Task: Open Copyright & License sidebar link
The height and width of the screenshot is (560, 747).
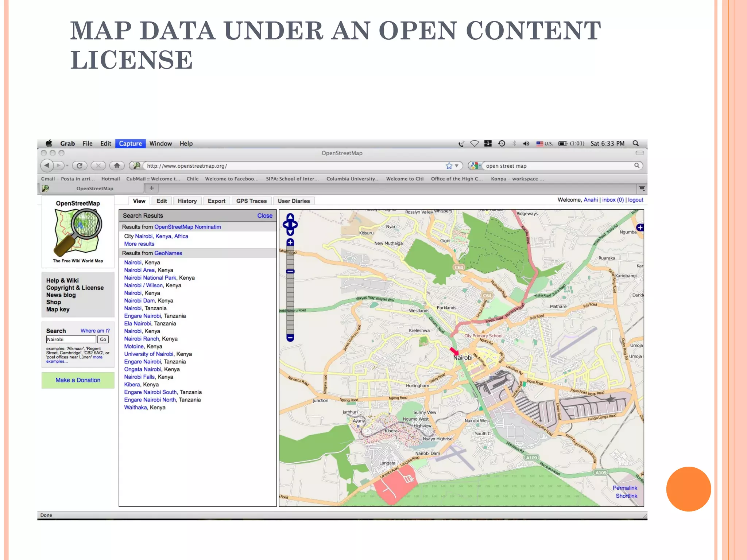Action: pos(75,288)
